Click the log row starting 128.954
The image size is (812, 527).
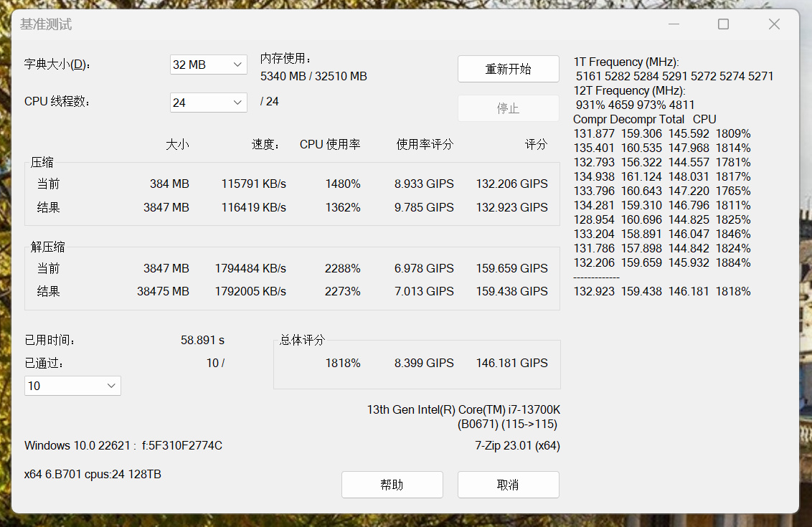[662, 220]
